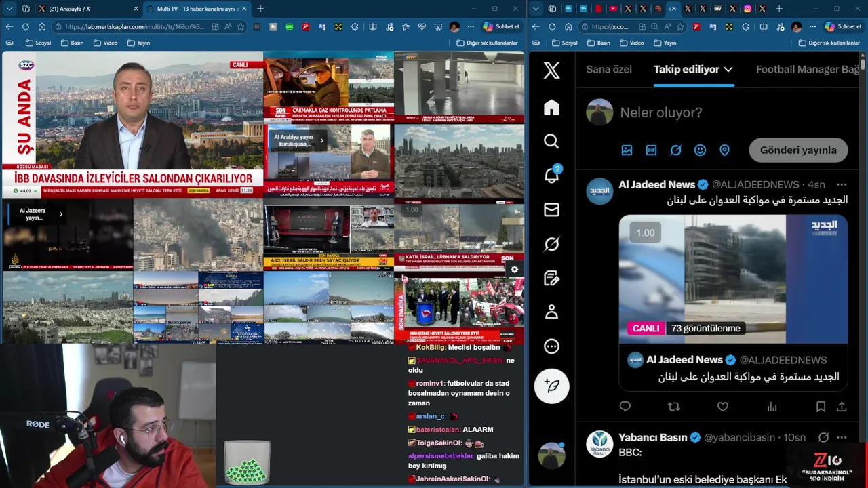This screenshot has width=868, height=488.
Task: Open emoji picker in post composer
Action: (x=700, y=150)
